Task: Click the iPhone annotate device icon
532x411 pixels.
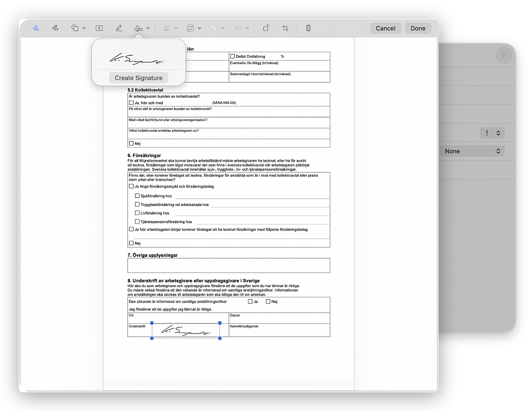Action: [x=308, y=28]
